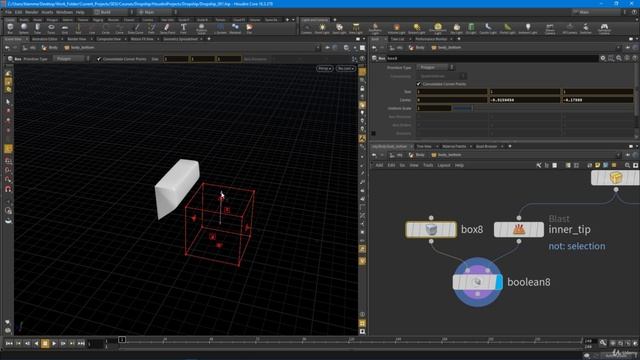Click the wrench tools icon in network toolbar
640x360 pixels.
pos(539,165)
